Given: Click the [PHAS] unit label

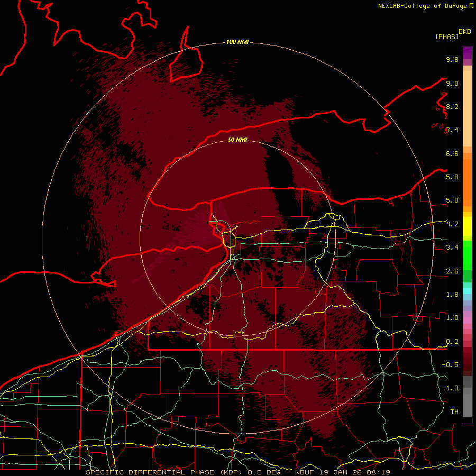Looking at the screenshot, I should [x=447, y=36].
